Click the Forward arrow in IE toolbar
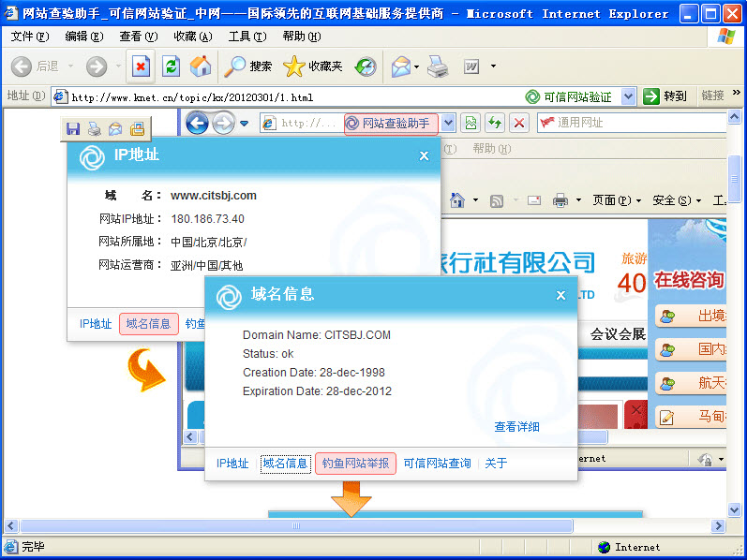The image size is (747, 560). pyautogui.click(x=97, y=66)
